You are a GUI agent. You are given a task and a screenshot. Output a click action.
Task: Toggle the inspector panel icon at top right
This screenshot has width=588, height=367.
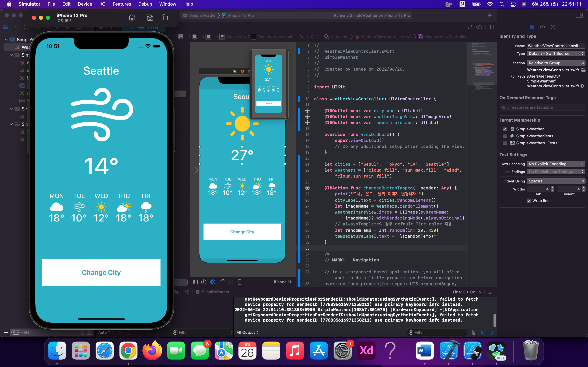[579, 15]
